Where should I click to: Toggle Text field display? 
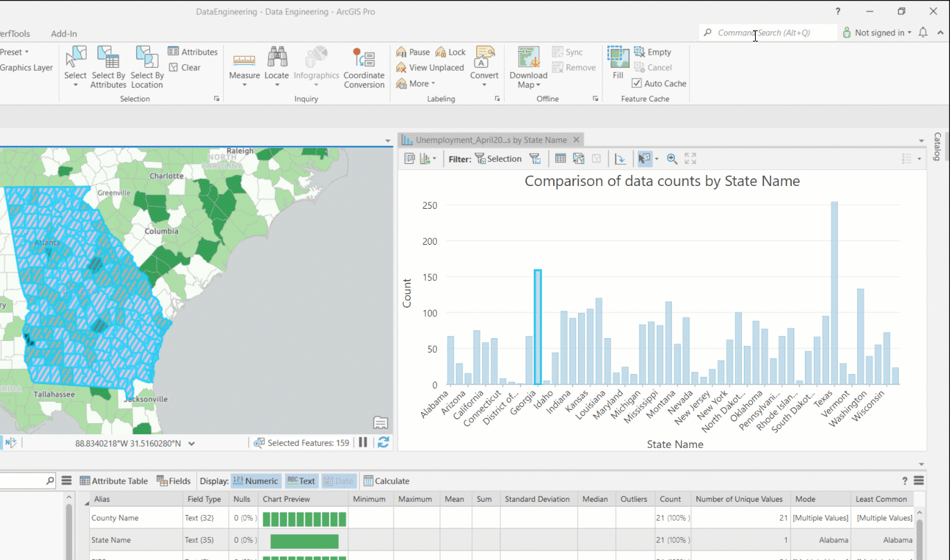pos(301,481)
